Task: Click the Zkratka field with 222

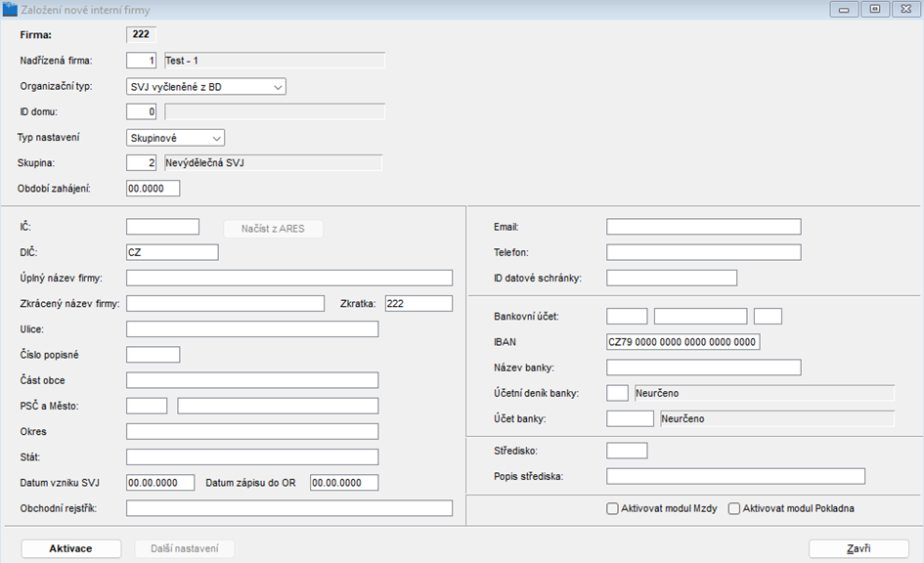Action: tap(419, 303)
